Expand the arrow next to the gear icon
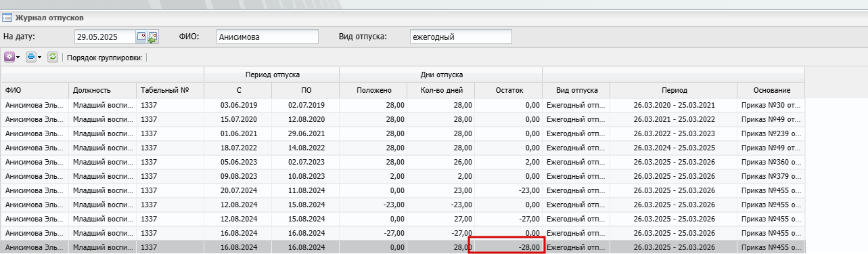Viewport: 868px width, 254px height. click(18, 58)
